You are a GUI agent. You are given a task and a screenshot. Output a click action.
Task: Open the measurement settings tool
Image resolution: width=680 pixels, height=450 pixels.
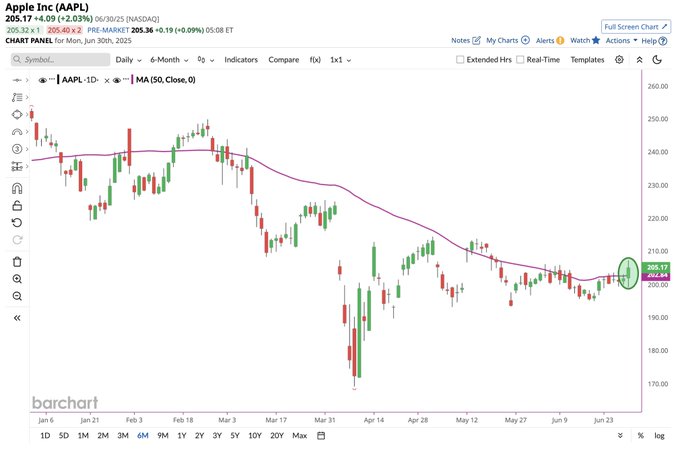17,166
